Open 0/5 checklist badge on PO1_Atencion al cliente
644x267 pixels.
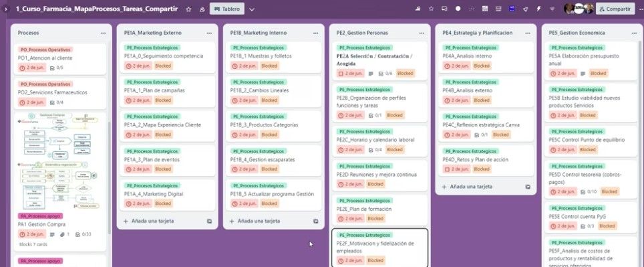pos(56,68)
